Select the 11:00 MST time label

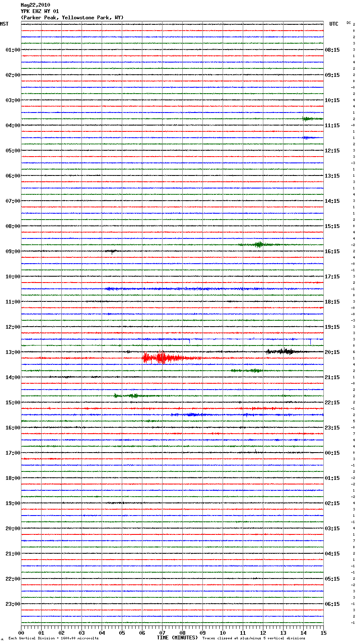[x=13, y=302]
